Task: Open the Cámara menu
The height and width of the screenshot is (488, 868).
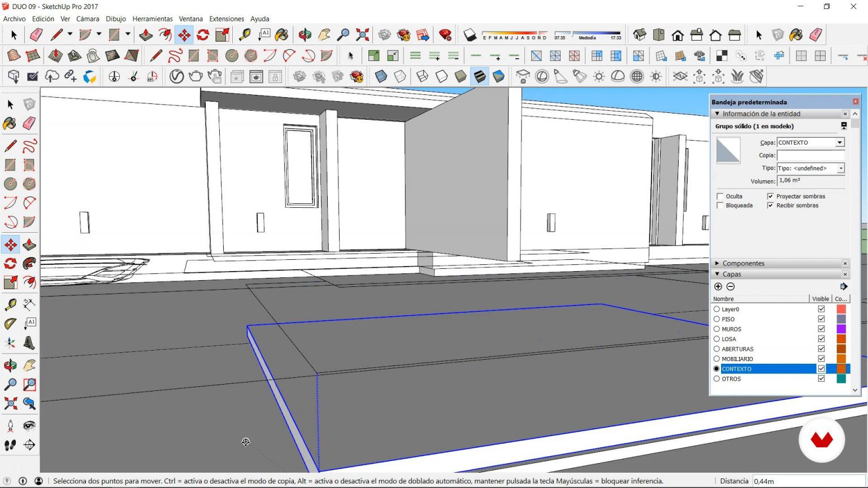Action: pyautogui.click(x=88, y=19)
